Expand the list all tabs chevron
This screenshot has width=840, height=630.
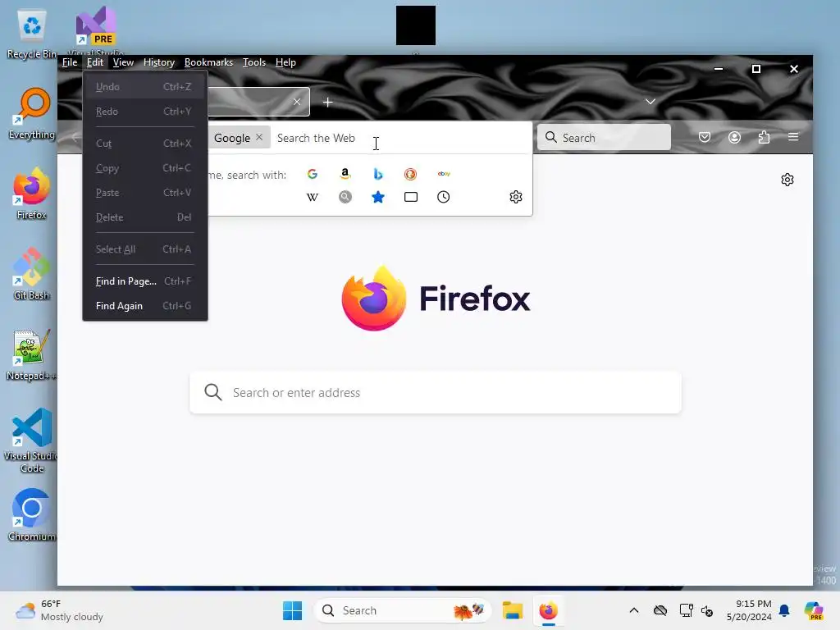[x=650, y=101]
